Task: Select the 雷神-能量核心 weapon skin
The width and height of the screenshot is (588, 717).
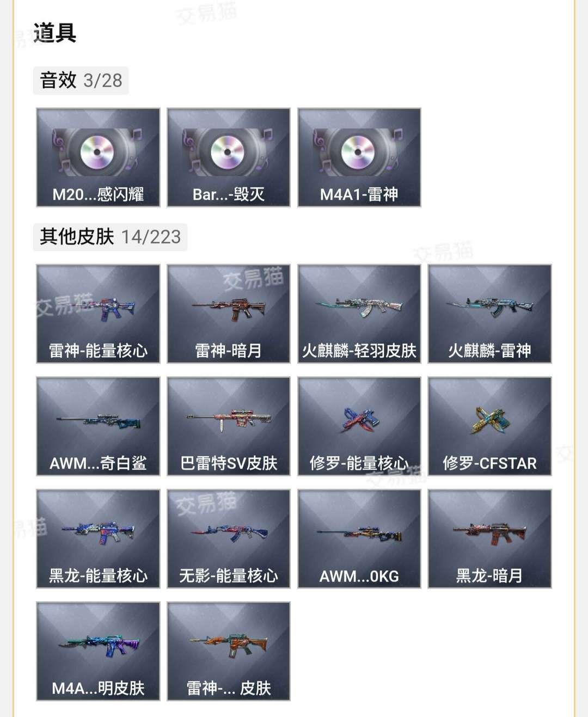Action: 98,314
